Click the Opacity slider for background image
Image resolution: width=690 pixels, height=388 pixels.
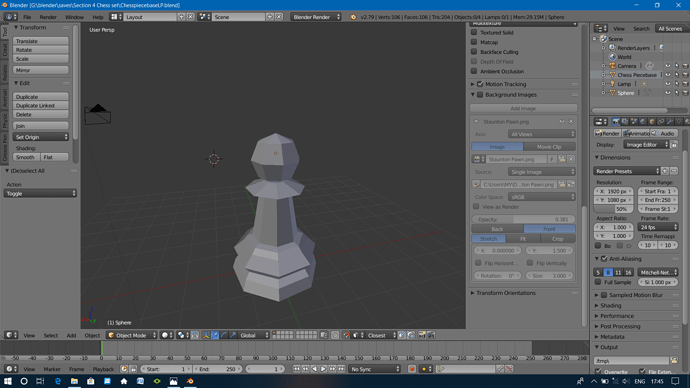pos(523,219)
